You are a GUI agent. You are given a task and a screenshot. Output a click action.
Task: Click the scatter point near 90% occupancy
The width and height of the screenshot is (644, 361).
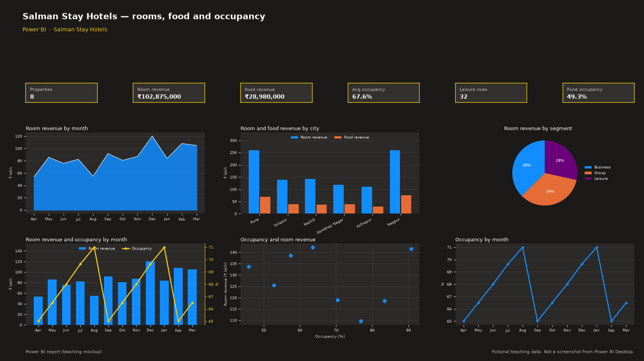(x=411, y=249)
